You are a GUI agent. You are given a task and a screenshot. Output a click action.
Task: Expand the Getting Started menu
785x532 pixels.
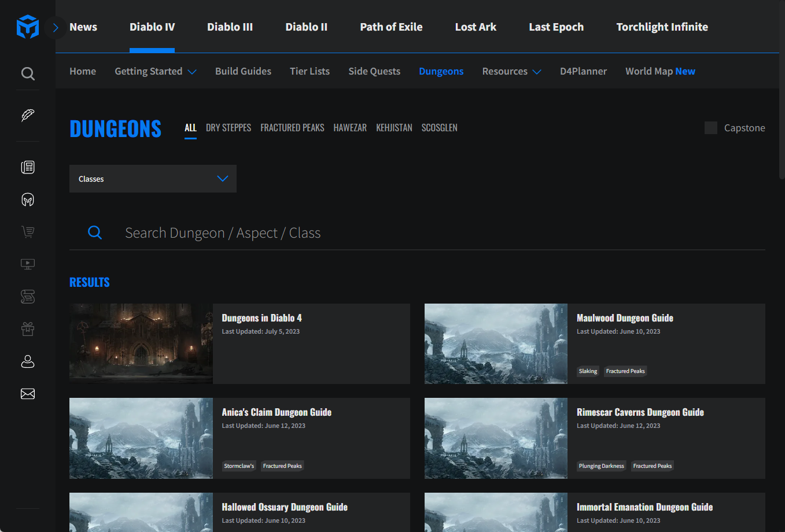point(156,71)
